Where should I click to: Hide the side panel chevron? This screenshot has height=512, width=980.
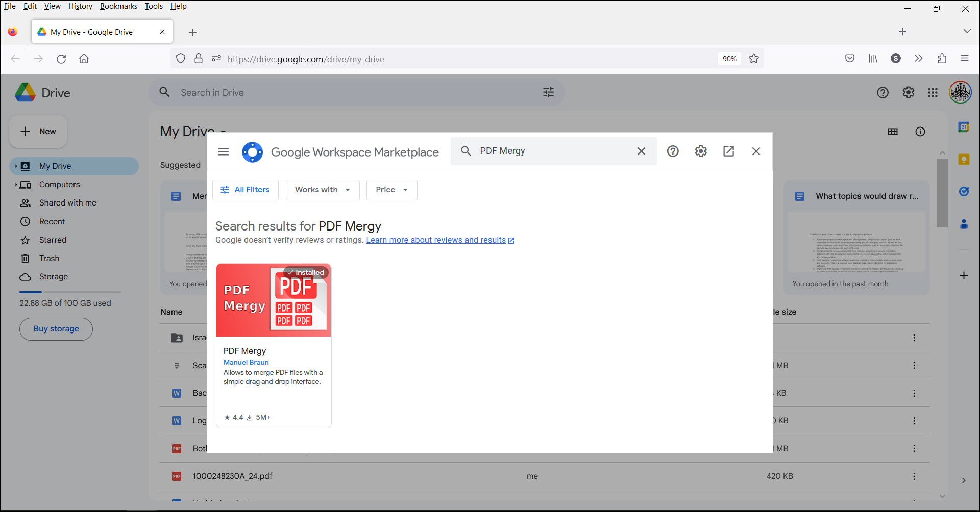pos(964,480)
